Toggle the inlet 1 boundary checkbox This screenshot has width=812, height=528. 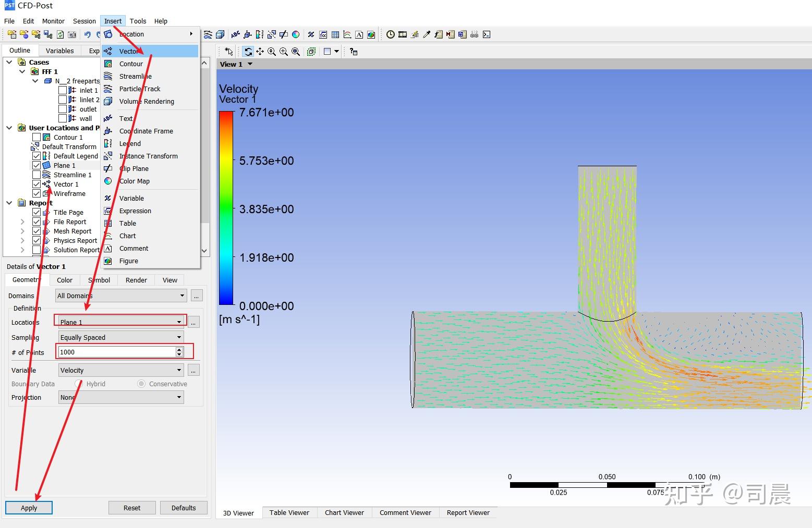click(63, 90)
